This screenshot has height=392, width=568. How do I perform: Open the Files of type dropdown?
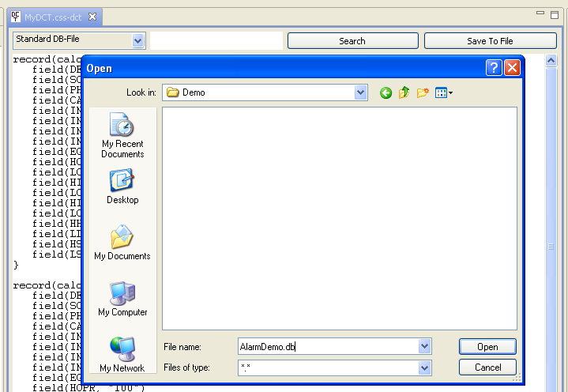pyautogui.click(x=425, y=367)
